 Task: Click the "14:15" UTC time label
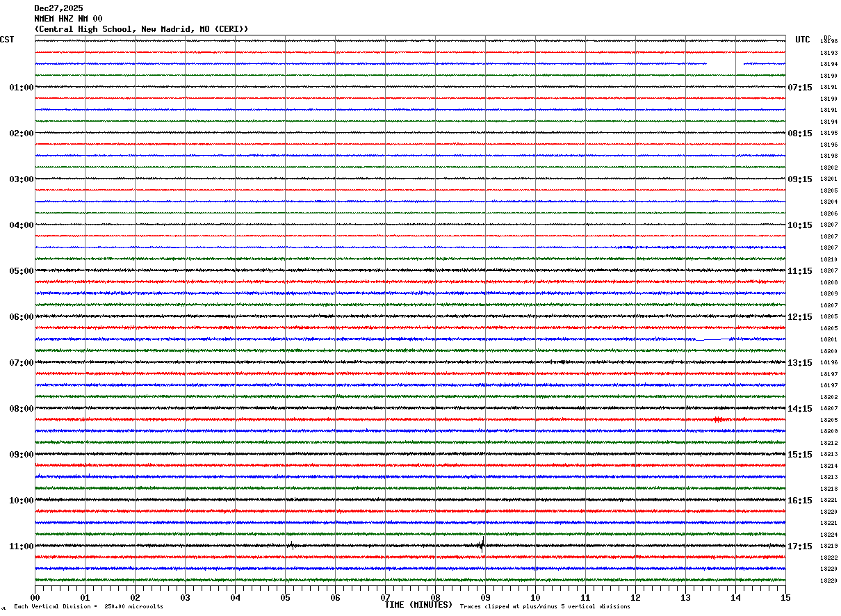point(801,409)
